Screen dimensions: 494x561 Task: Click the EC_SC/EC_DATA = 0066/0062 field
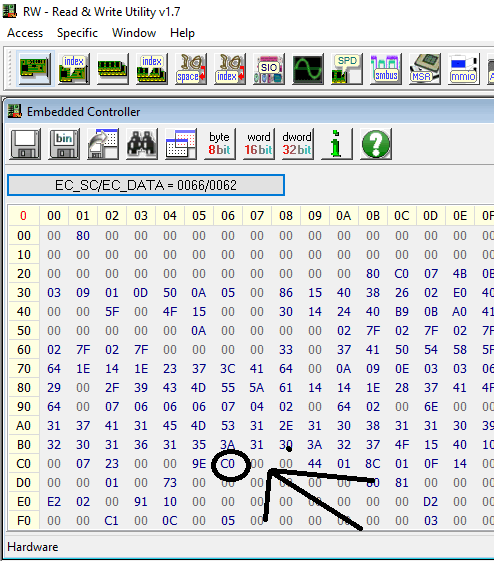(x=146, y=185)
